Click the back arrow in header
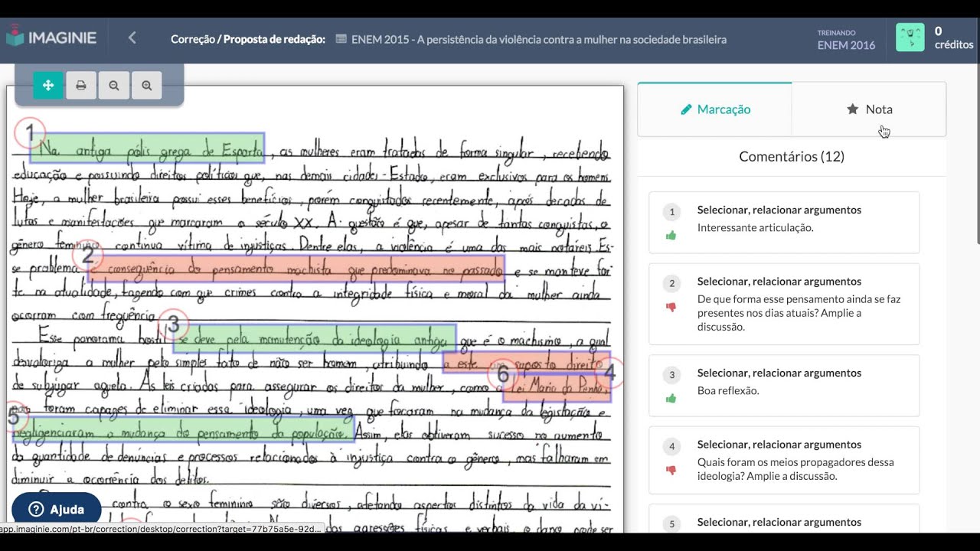This screenshot has width=980, height=551. pyautogui.click(x=132, y=37)
